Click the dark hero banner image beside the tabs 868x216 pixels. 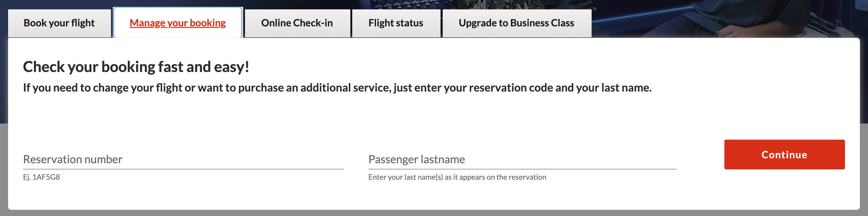[728, 19]
